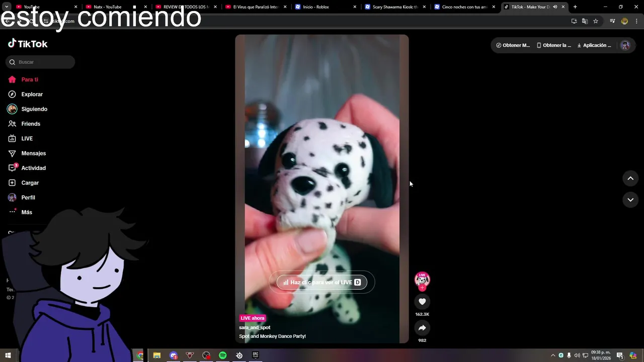Open Epic Games Launcher from taskbar
This screenshot has height=362, width=644.
coord(256,355)
